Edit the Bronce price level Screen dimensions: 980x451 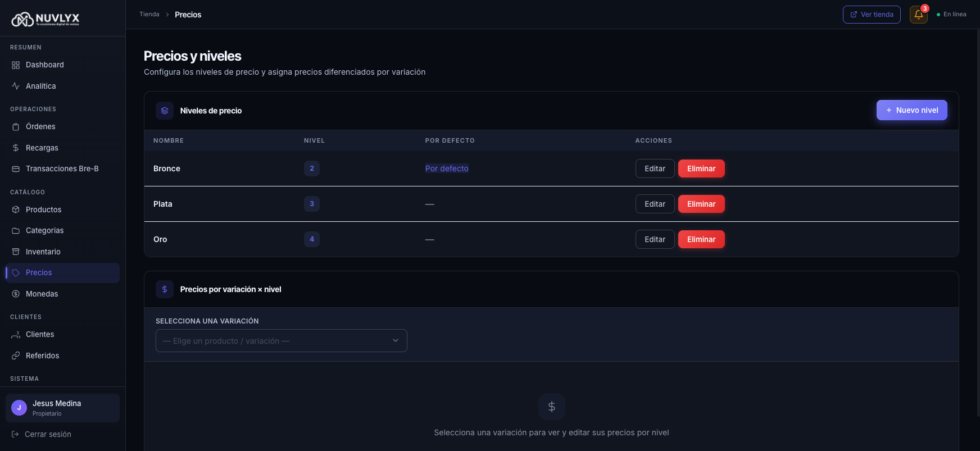click(655, 168)
